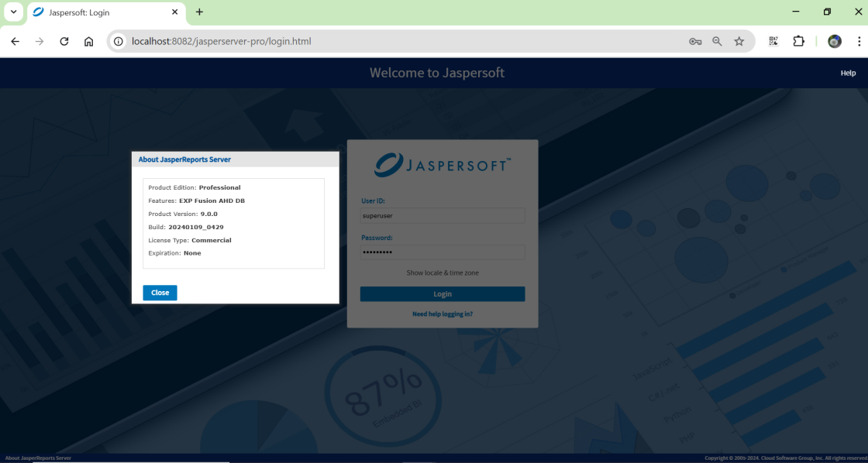Open the Extensions puzzle icon

(798, 42)
